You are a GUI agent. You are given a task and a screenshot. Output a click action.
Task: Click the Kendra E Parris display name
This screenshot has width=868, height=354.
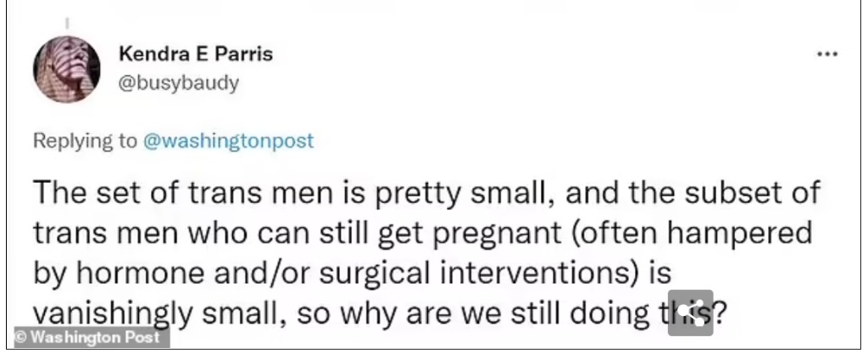[196, 54]
